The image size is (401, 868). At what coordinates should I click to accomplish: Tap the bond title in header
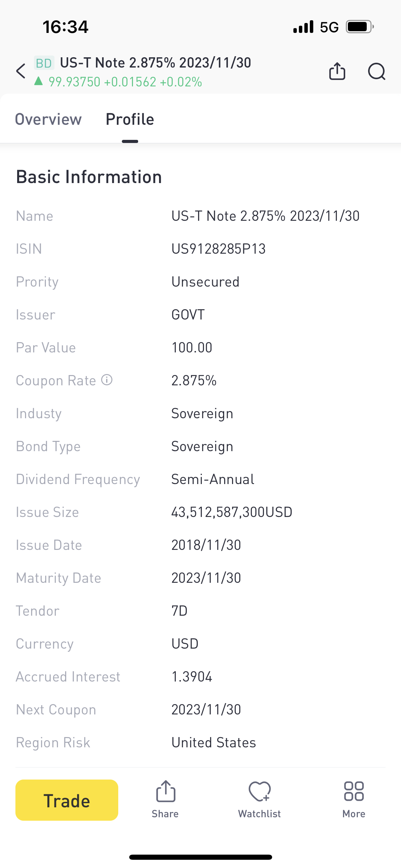click(x=156, y=63)
